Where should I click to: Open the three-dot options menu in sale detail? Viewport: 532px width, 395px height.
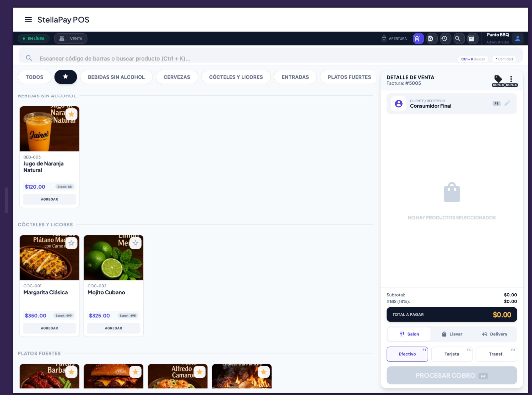(511, 79)
